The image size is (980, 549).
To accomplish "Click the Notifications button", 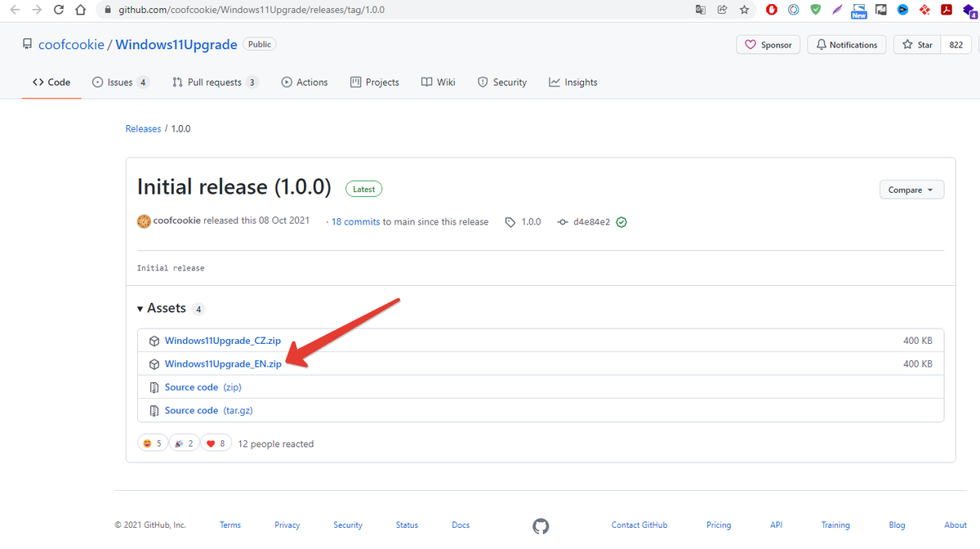I will [x=847, y=45].
